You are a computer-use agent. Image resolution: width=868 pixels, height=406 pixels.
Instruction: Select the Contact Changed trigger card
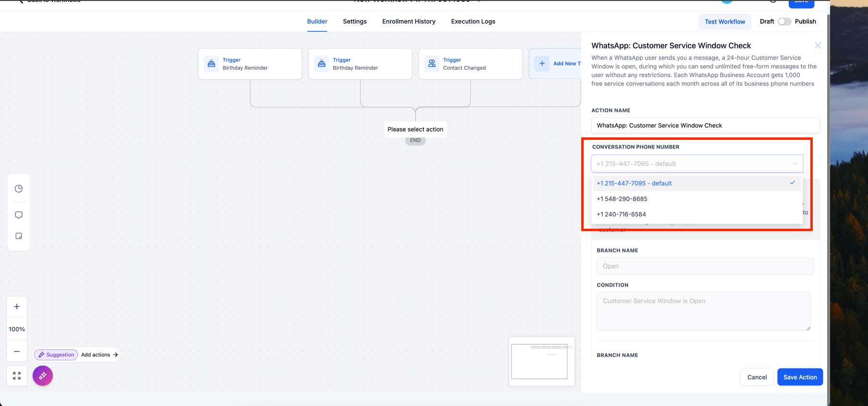click(470, 64)
